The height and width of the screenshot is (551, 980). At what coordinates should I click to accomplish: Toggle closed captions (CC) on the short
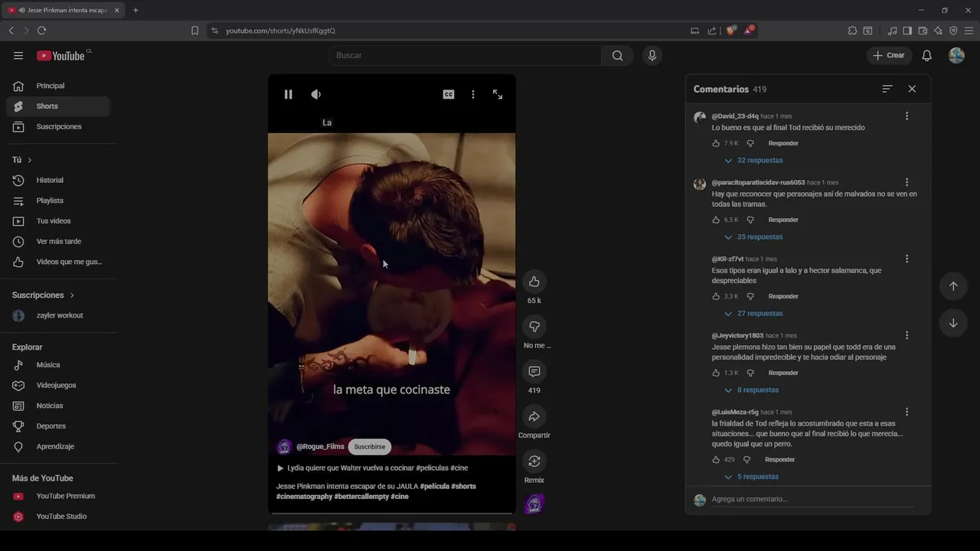[x=449, y=94]
